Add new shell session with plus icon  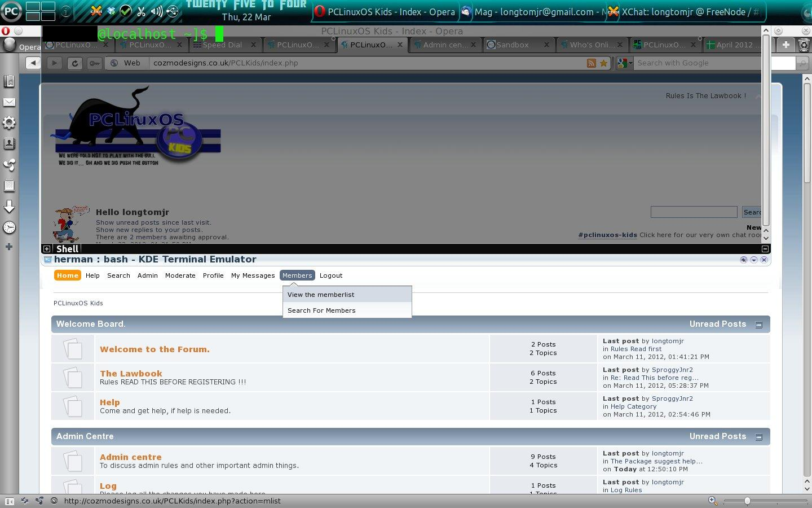(47, 249)
